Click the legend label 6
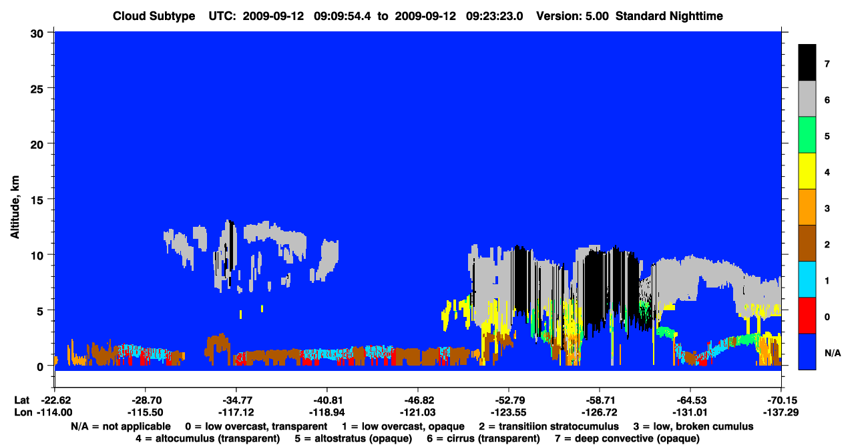The height and width of the screenshot is (445, 868). click(x=827, y=100)
